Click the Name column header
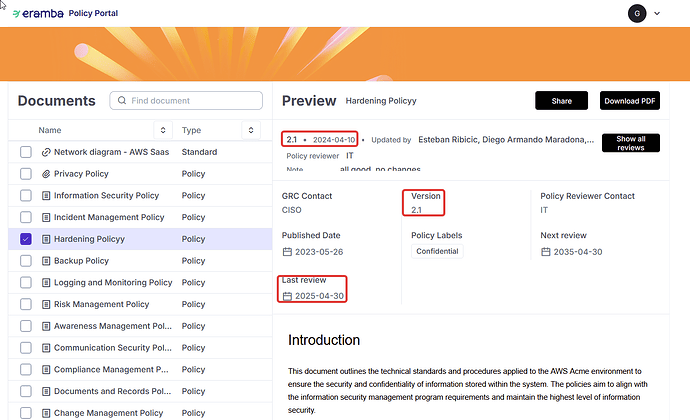Viewport: 690px width, 420px height. tap(50, 130)
